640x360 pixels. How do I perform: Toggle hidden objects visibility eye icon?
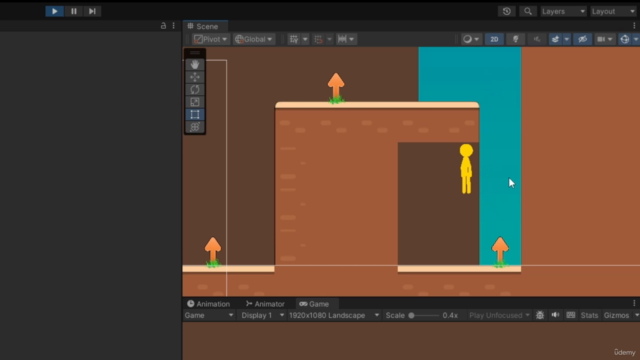pyautogui.click(x=582, y=39)
